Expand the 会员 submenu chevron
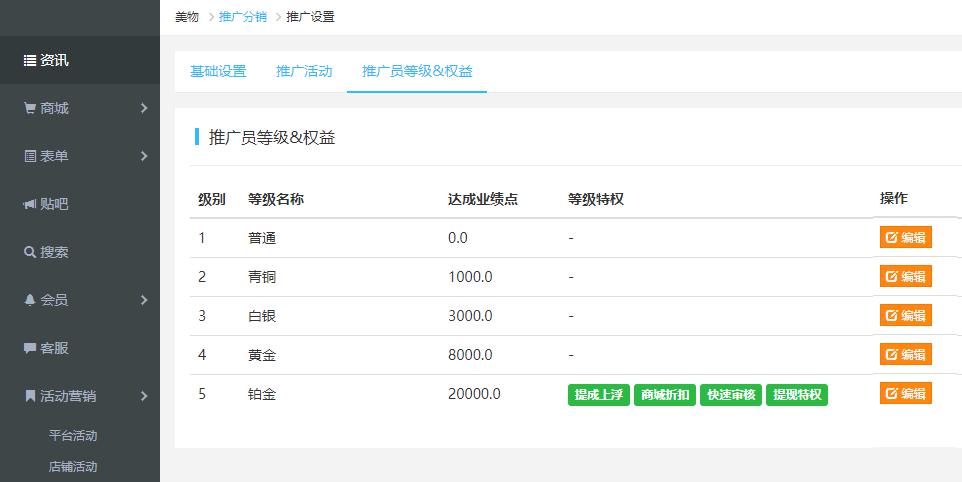Screen dimensions: 962x482 [144, 300]
